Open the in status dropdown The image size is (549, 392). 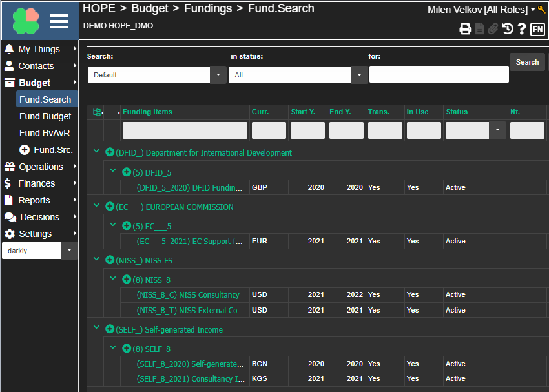coord(359,74)
